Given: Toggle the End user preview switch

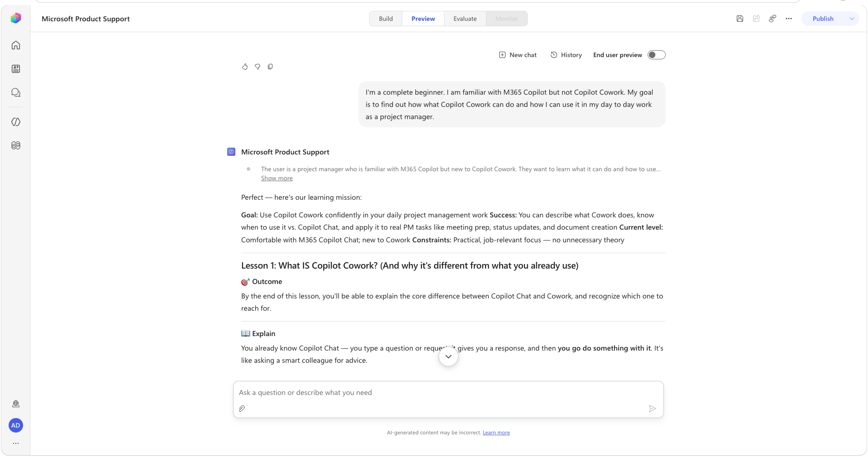Looking at the screenshot, I should 657,55.
